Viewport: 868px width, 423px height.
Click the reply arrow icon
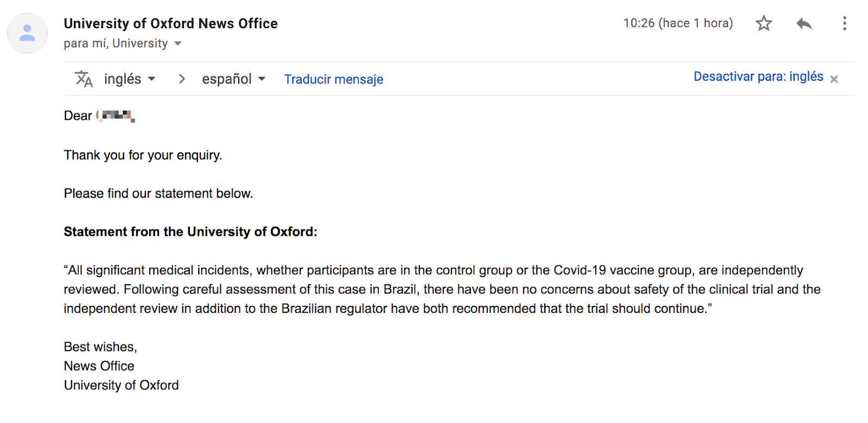pyautogui.click(x=804, y=23)
